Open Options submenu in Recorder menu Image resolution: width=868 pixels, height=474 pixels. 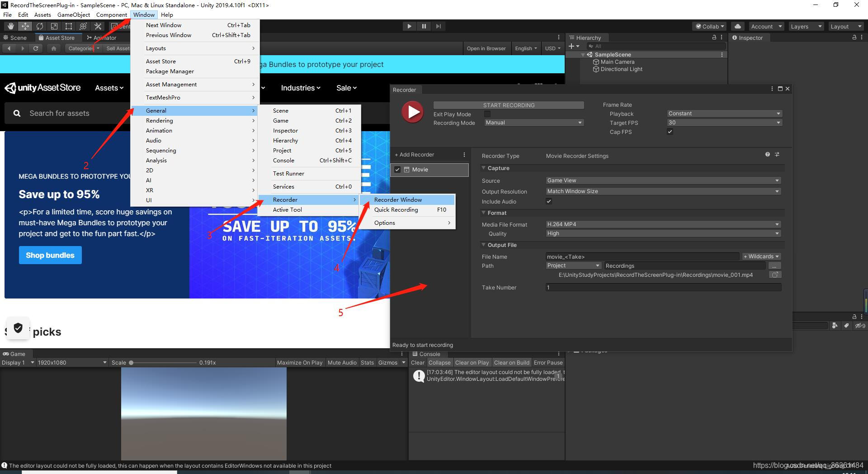pos(407,223)
